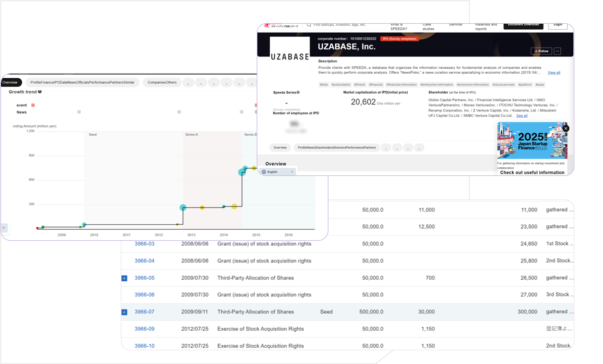Select the black Overview tab
The width and height of the screenshot is (603, 364).
point(10,82)
